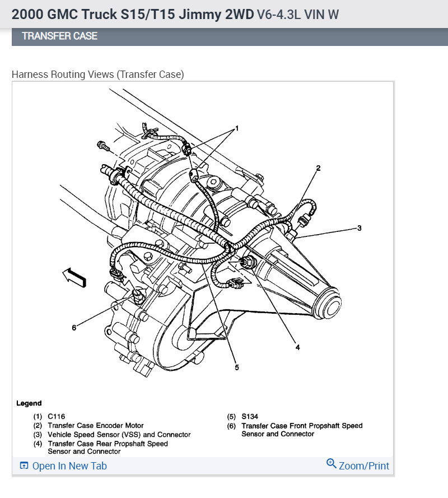
Task: Click the Zoom/Print link
Action: 363,466
